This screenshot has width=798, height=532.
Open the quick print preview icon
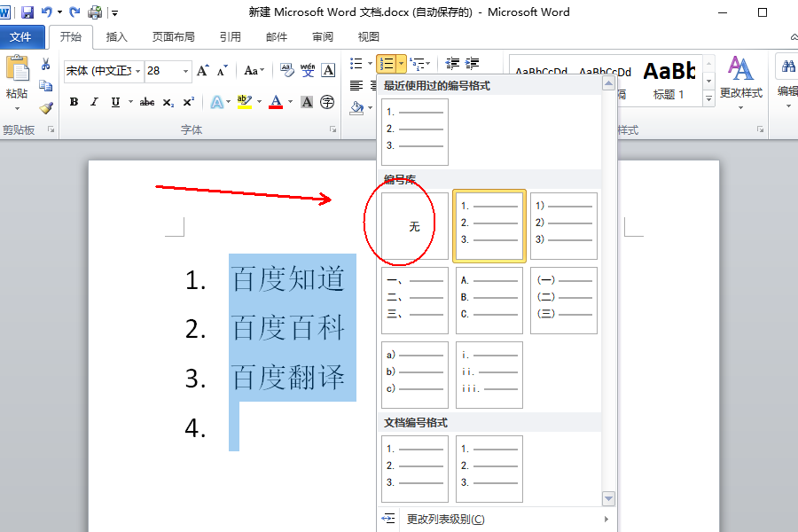click(x=95, y=12)
